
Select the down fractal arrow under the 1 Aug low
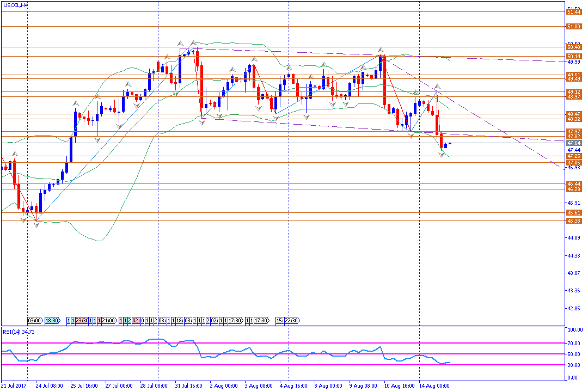[x=202, y=122]
